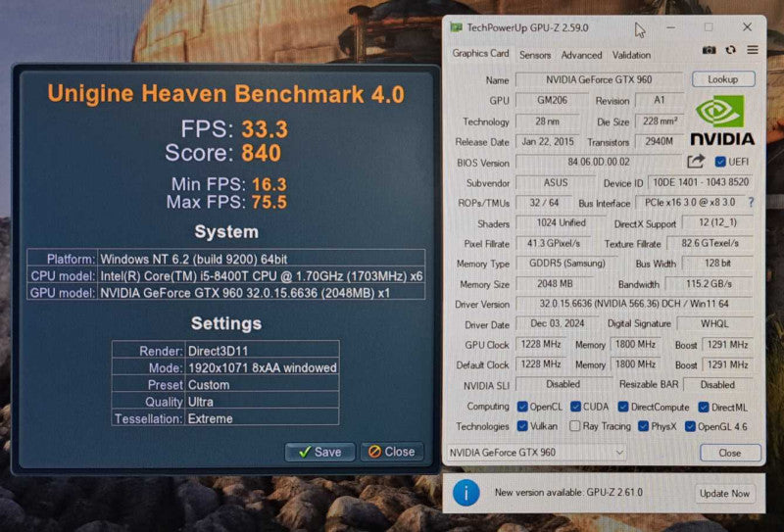Click the FPS value 33.3 in Heaven
This screenshot has height=532, width=784.
tap(265, 129)
